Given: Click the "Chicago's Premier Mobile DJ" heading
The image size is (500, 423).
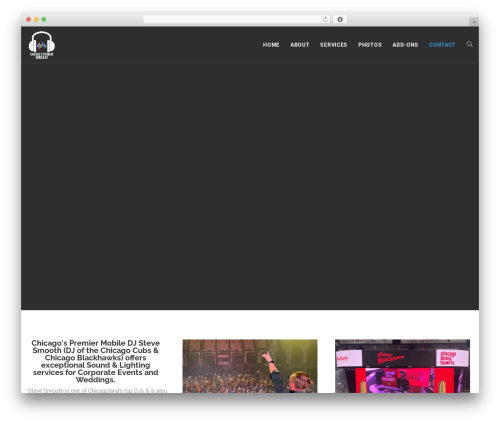Looking at the screenshot, I should pos(96,361).
